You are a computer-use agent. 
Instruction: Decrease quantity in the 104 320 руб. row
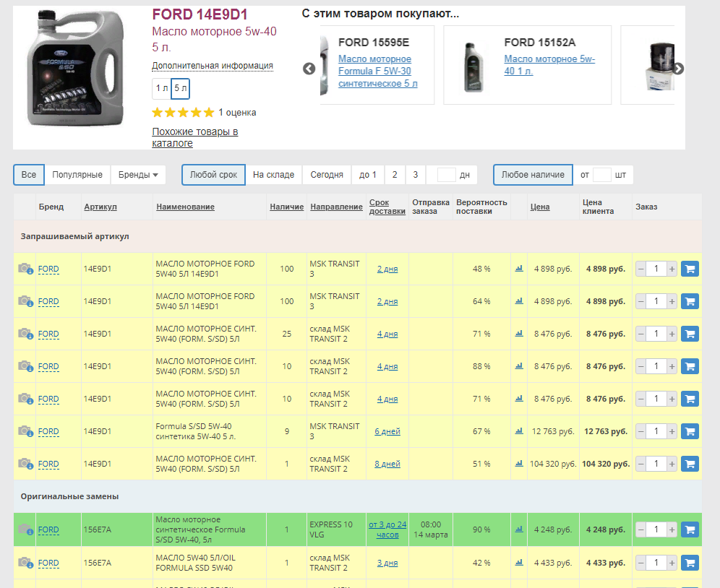coord(641,464)
